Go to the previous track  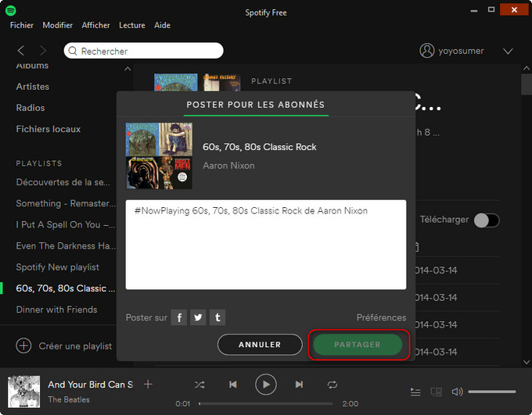233,385
